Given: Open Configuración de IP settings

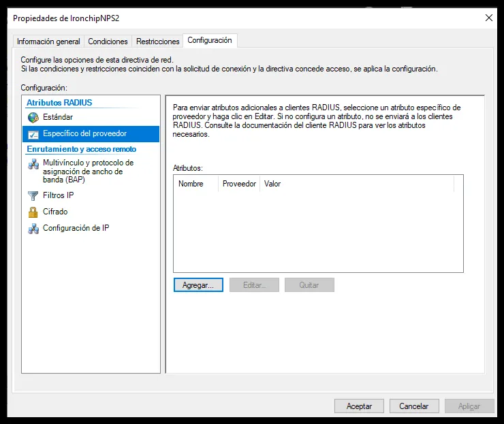Looking at the screenshot, I should pos(91,228).
